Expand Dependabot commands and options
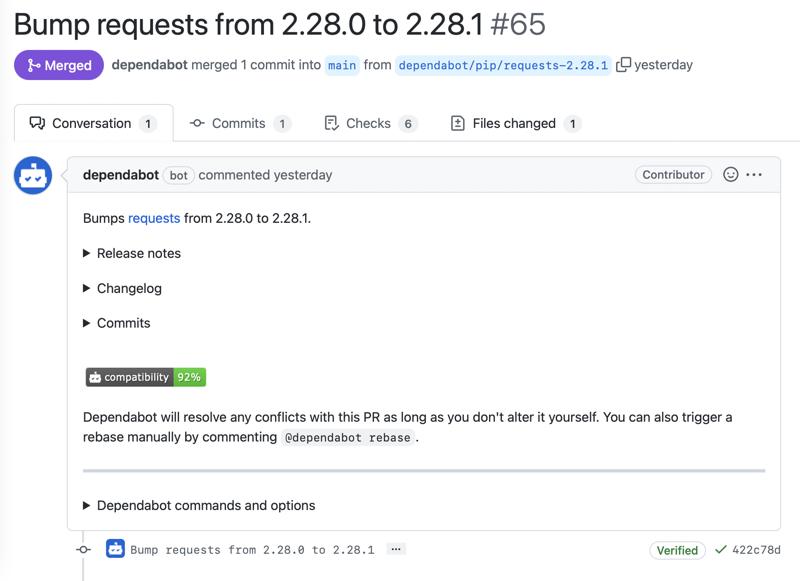Screen dimensions: 800x581 pos(199,505)
